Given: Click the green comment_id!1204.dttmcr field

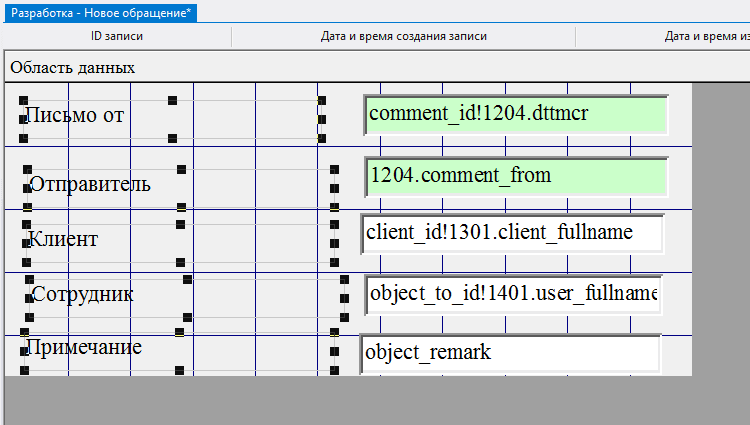Looking at the screenshot, I should [515, 114].
